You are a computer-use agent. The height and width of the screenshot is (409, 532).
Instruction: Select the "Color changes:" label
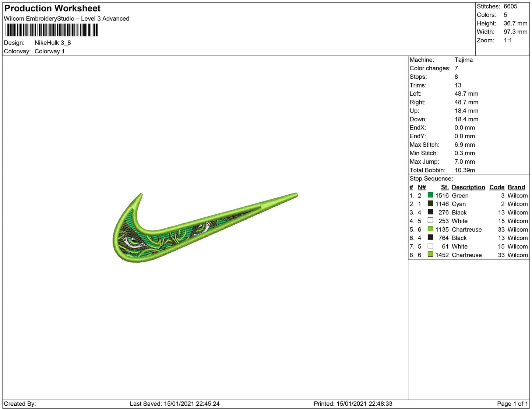click(x=430, y=68)
